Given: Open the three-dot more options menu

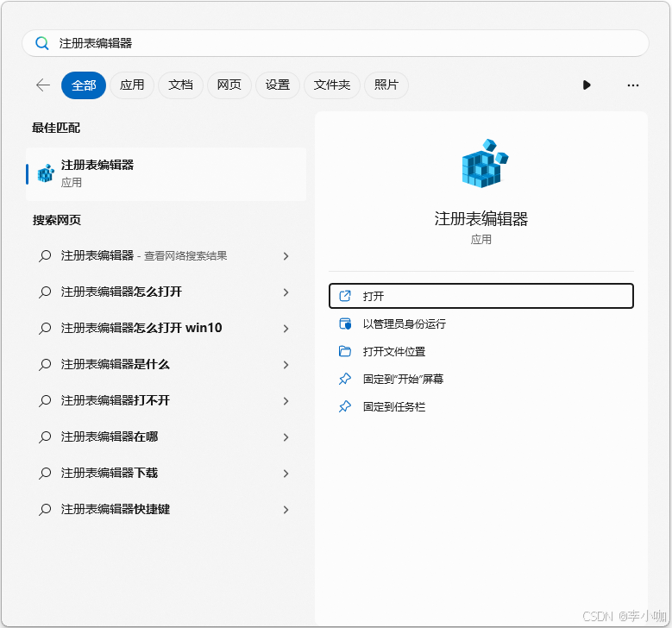Looking at the screenshot, I should point(632,85).
